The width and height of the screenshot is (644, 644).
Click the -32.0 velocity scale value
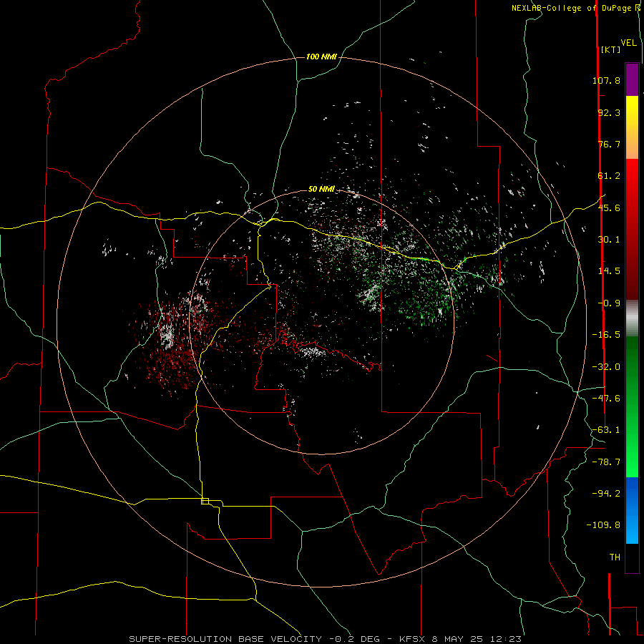tap(606, 367)
